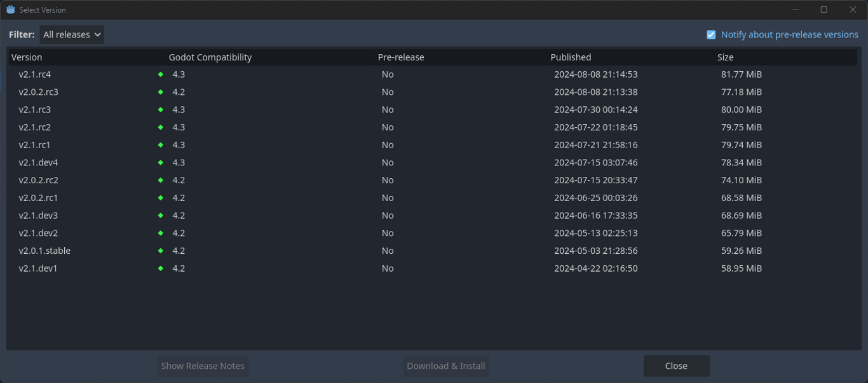This screenshot has height=383, width=868.
Task: Select version v2.0.2.rc2
Action: [39, 180]
